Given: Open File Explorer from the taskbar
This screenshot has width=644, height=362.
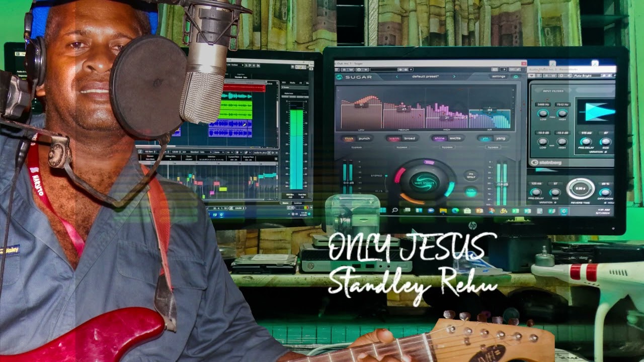Looking at the screenshot, I should (443, 210).
